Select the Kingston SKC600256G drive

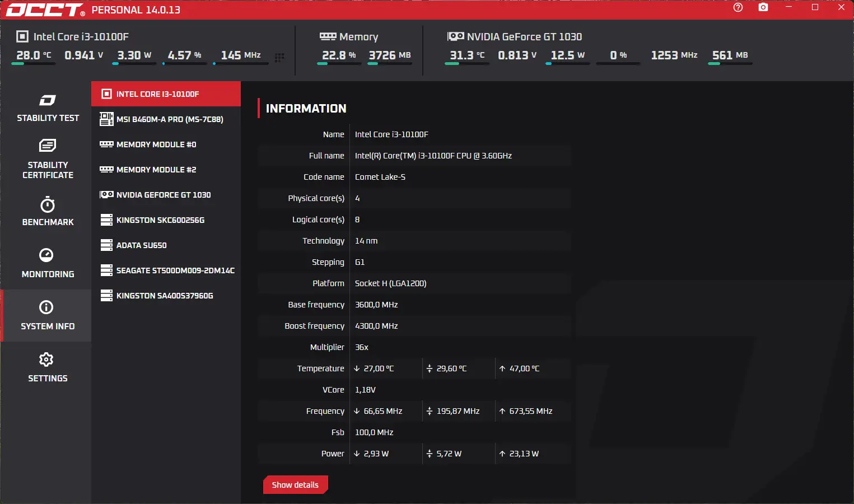click(x=166, y=220)
